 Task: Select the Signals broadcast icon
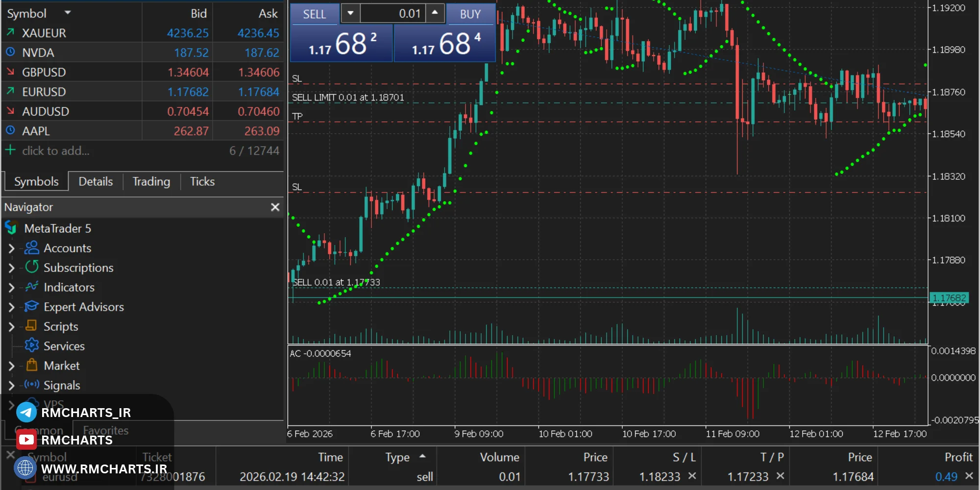(x=32, y=385)
